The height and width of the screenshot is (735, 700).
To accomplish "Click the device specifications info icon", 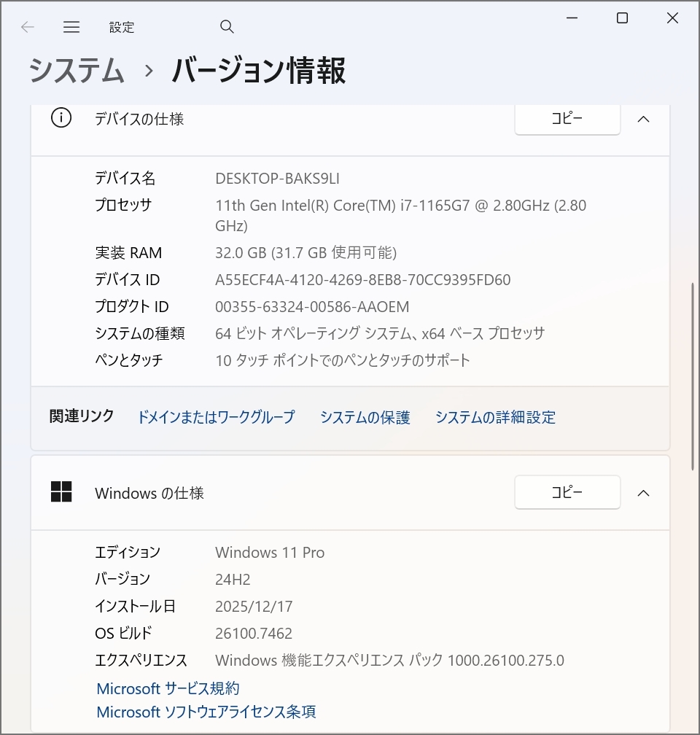I will pos(61,119).
